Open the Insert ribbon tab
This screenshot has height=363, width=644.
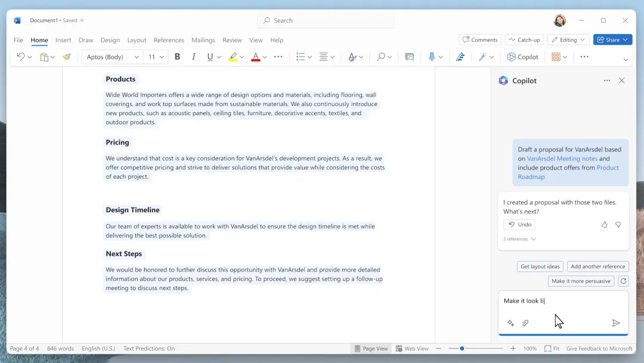(63, 40)
